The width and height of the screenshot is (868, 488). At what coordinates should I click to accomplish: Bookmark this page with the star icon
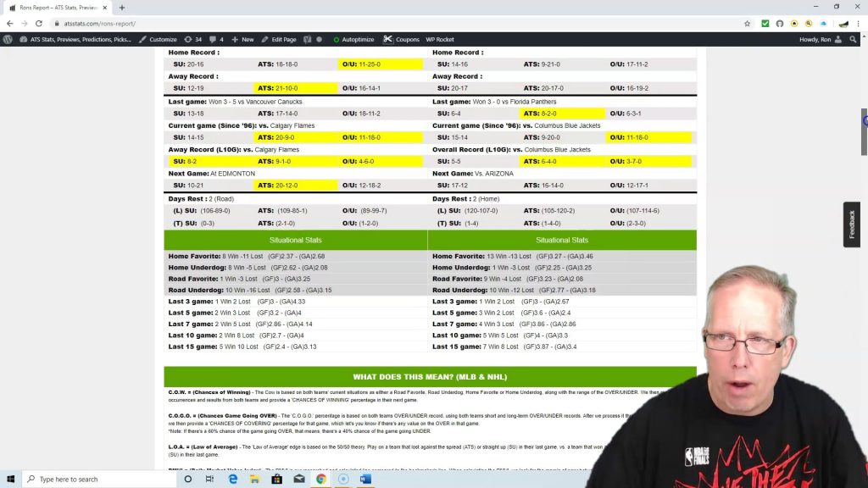pos(747,24)
